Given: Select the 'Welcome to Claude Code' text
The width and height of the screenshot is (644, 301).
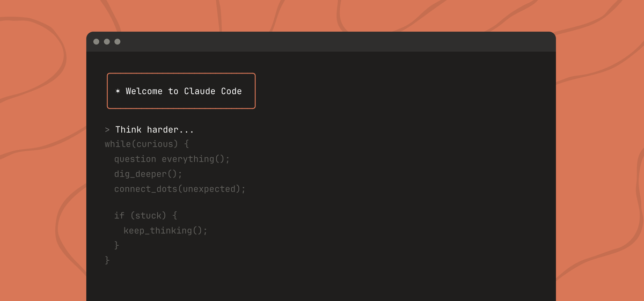Looking at the screenshot, I should point(184,91).
